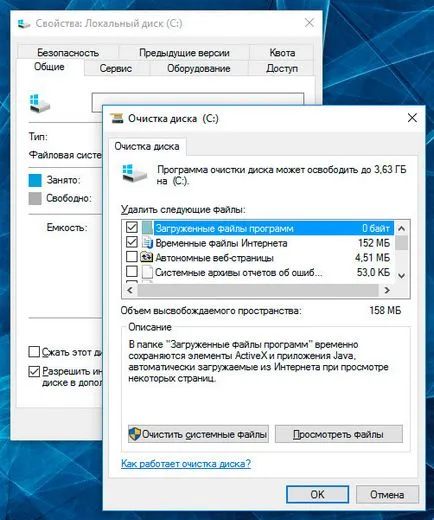Click the shield icon on Очистить системные файлы
The height and width of the screenshot is (520, 434).
pyautogui.click(x=135, y=434)
